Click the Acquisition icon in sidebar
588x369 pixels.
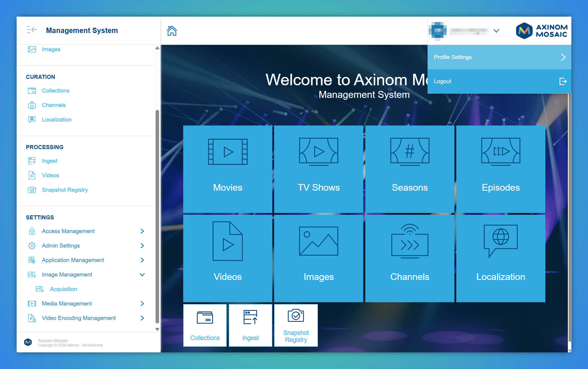[x=40, y=289]
